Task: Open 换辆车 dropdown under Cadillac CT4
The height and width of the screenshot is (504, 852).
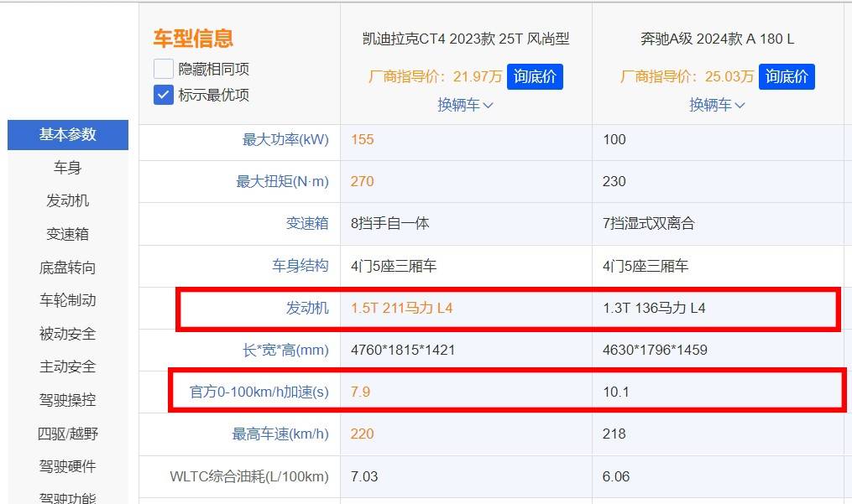Action: [x=465, y=105]
